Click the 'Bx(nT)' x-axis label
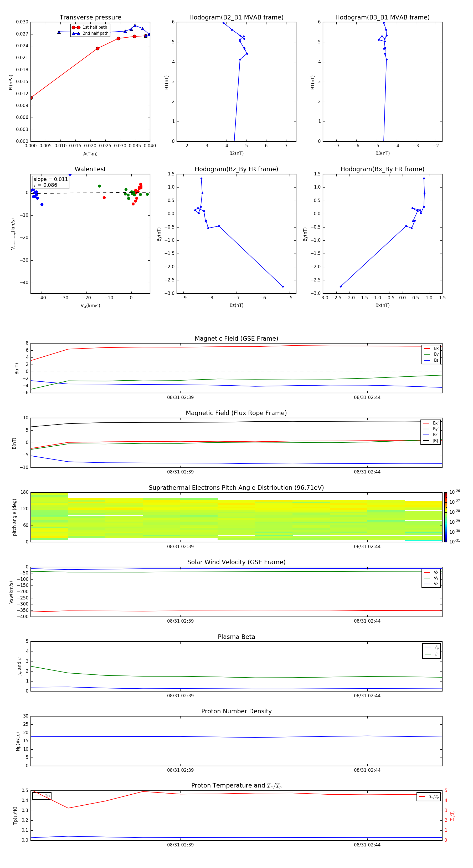This screenshot has height=868, width=473. [382, 305]
